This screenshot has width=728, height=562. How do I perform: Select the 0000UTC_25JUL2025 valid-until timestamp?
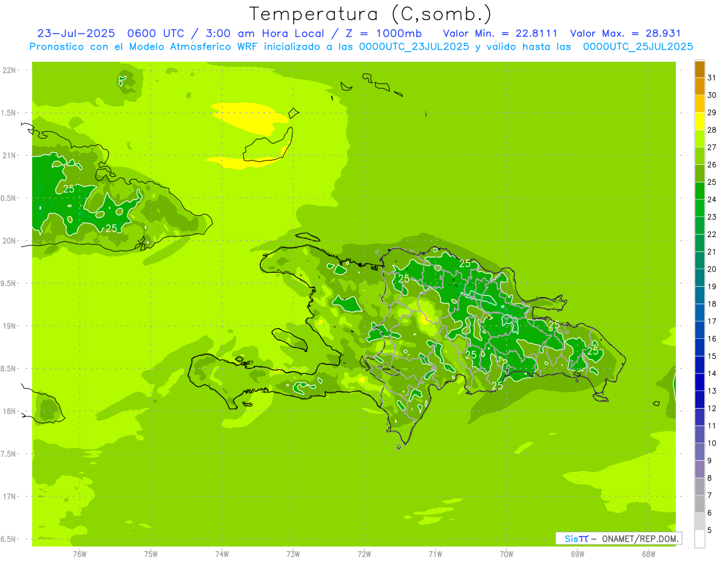(638, 47)
